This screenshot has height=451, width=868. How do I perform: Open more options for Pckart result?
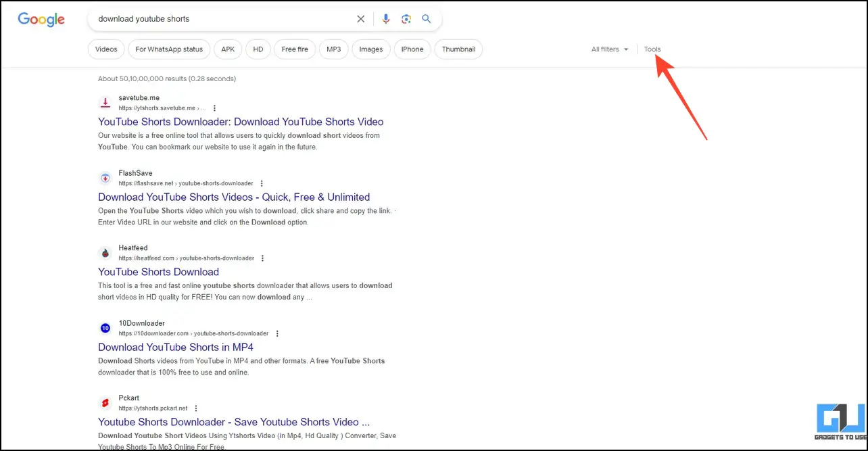click(x=196, y=408)
